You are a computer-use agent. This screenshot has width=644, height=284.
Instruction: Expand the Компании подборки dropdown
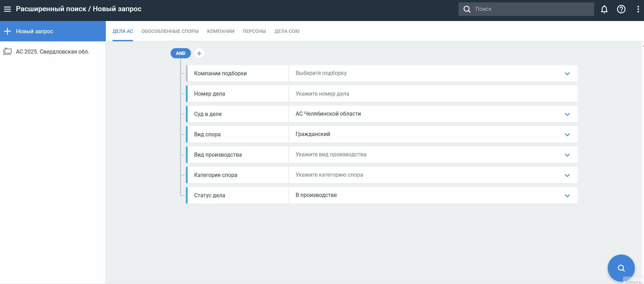tap(567, 74)
